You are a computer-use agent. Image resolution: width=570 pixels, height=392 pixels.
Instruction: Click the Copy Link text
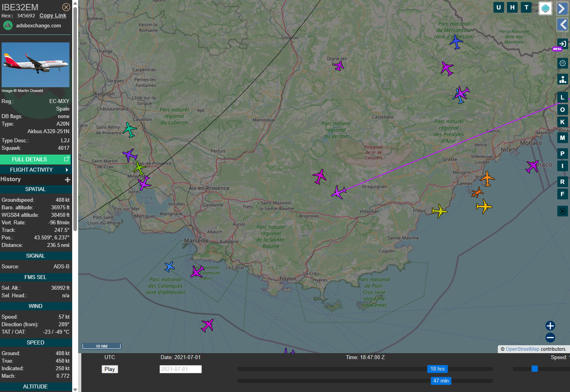point(53,15)
